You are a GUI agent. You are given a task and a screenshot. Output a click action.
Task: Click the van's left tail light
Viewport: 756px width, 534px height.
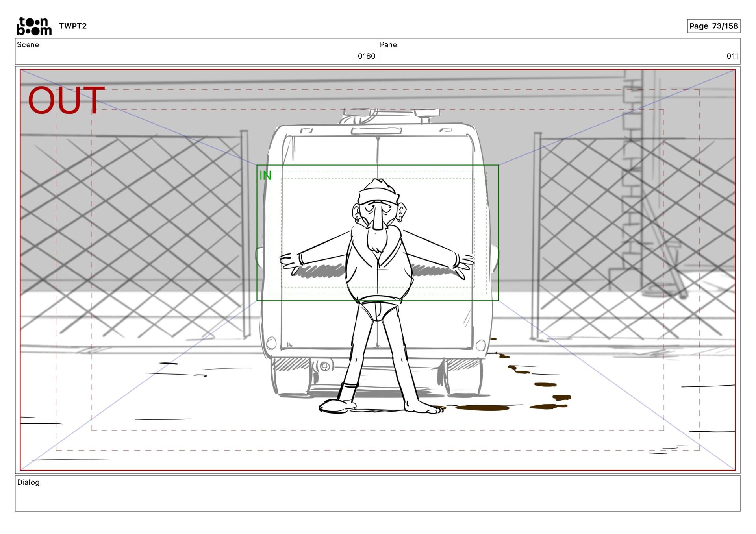[271, 343]
